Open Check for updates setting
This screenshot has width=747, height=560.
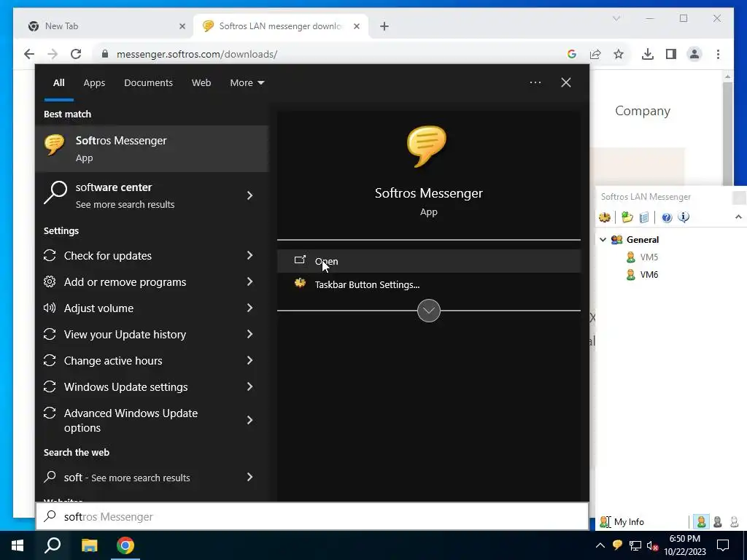(x=152, y=256)
